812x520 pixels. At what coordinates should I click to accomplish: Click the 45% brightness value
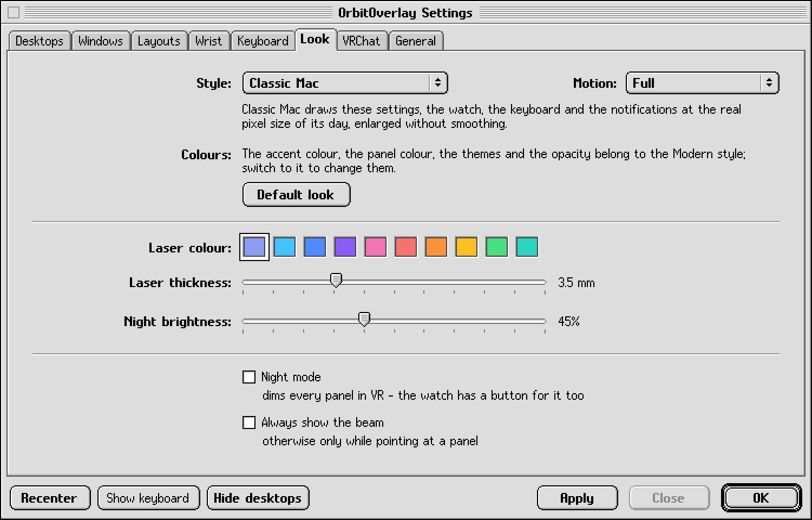[569, 322]
